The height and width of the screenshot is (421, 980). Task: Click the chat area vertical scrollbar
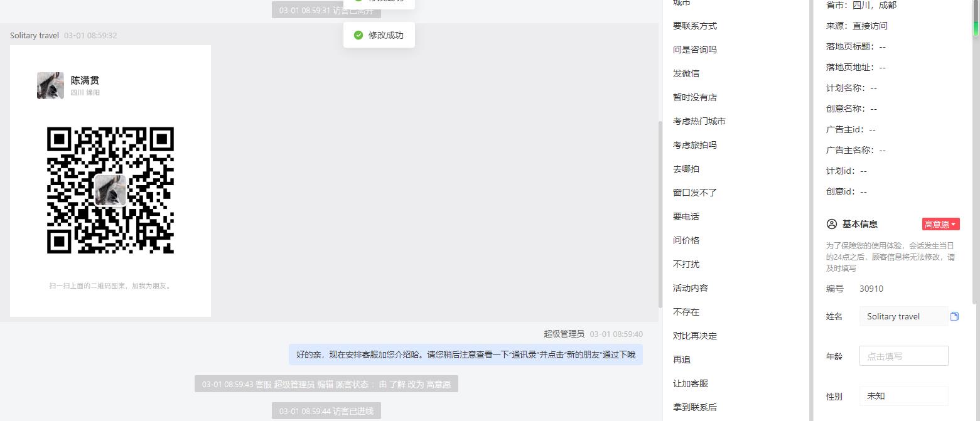point(660,213)
